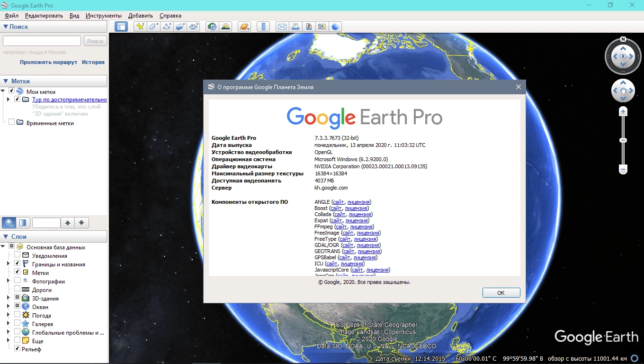Click the save image toolbar icon
The image size is (644, 364).
tap(309, 27)
